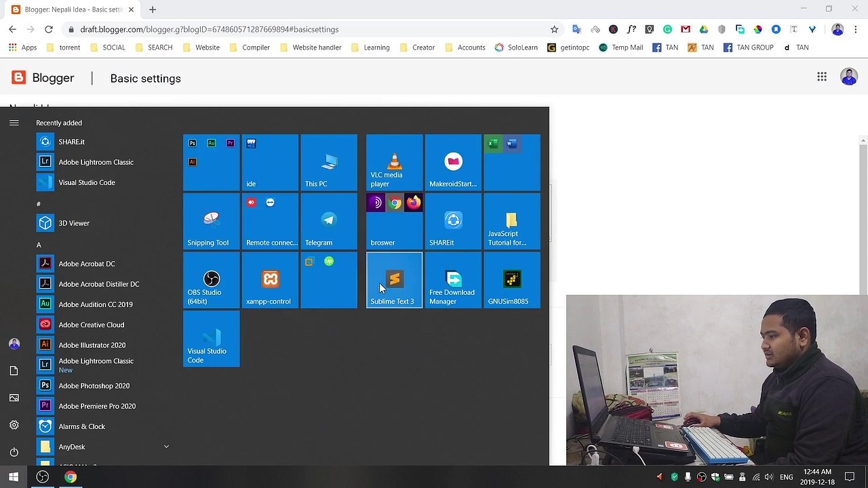Viewport: 868px width, 488px height.
Task: Open the SHAREit tile
Action: pos(453,222)
